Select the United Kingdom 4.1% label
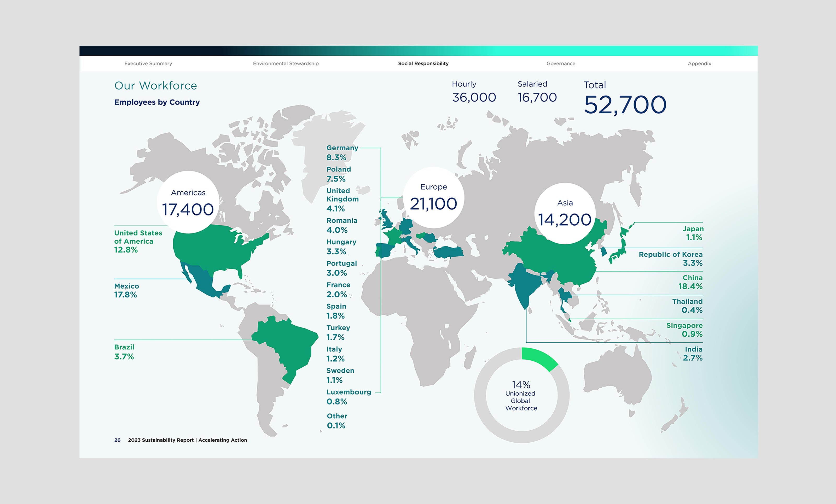This screenshot has height=504, width=836. (x=342, y=200)
